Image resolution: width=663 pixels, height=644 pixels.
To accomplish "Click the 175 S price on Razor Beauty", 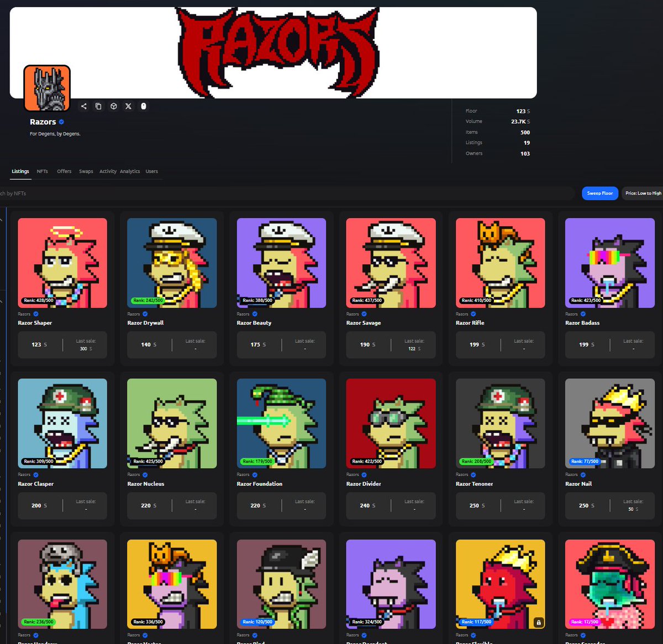I will pyautogui.click(x=258, y=345).
